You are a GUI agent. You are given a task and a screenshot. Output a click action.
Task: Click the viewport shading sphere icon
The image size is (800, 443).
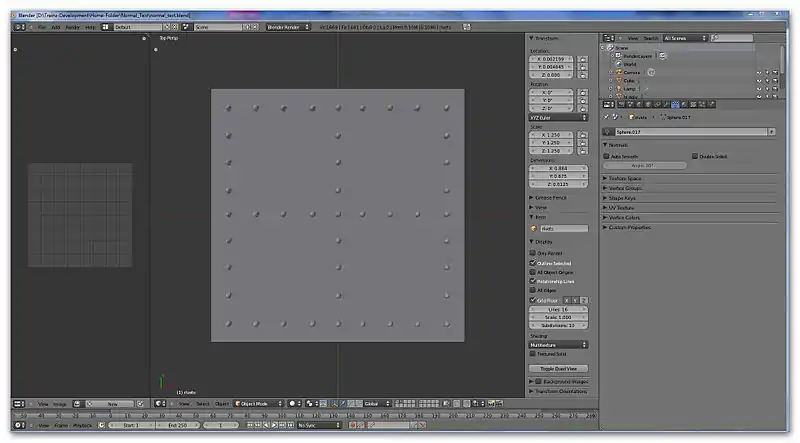coord(293,403)
